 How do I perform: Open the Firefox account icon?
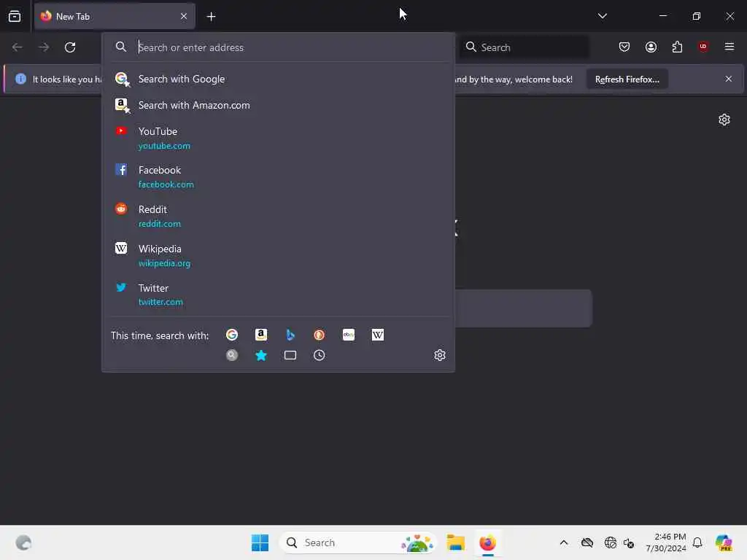pyautogui.click(x=651, y=47)
